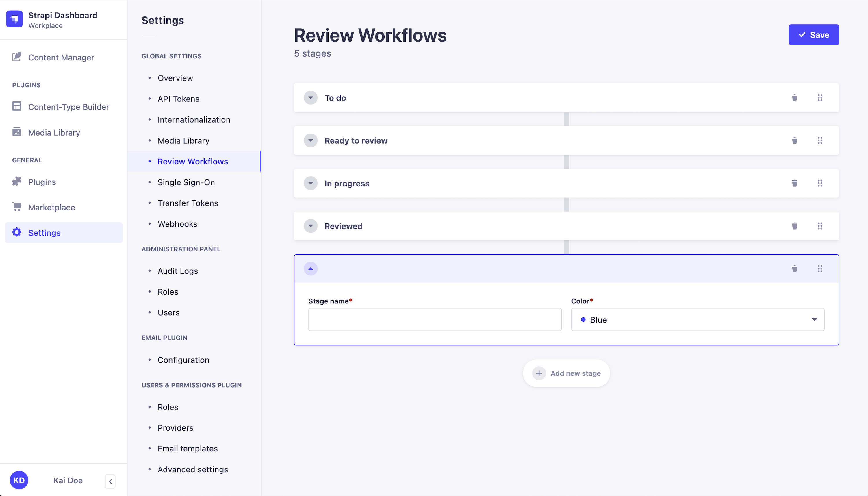Collapse the main navigation sidebar
This screenshot has height=496, width=868.
tap(110, 481)
